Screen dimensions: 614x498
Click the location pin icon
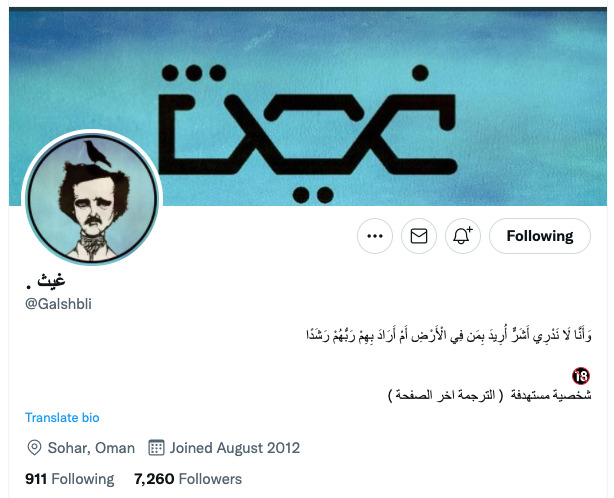click(x=34, y=447)
